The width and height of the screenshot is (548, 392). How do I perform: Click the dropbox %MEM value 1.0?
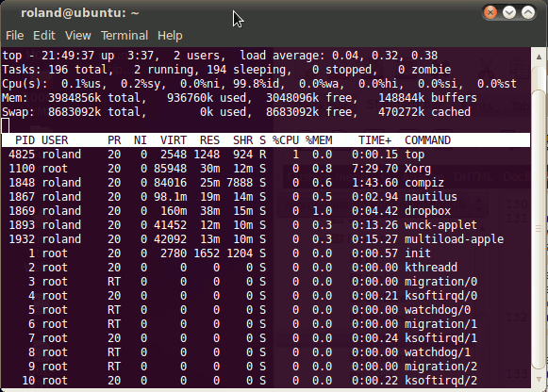point(322,211)
